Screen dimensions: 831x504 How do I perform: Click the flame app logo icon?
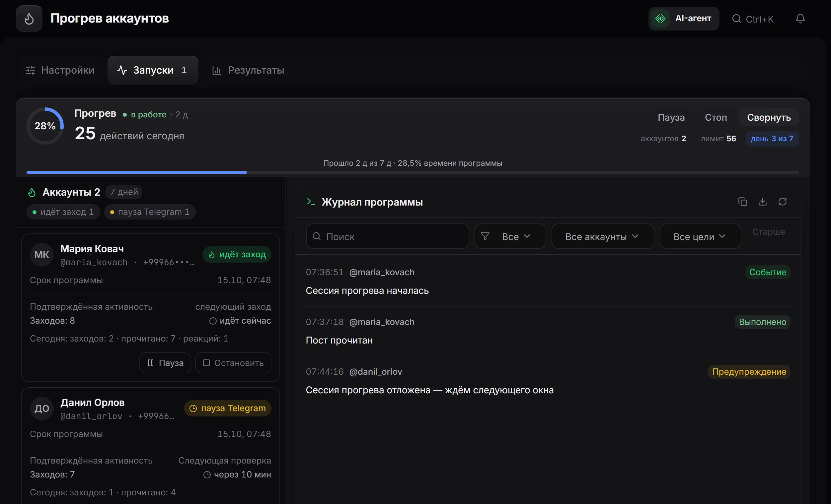click(x=29, y=19)
